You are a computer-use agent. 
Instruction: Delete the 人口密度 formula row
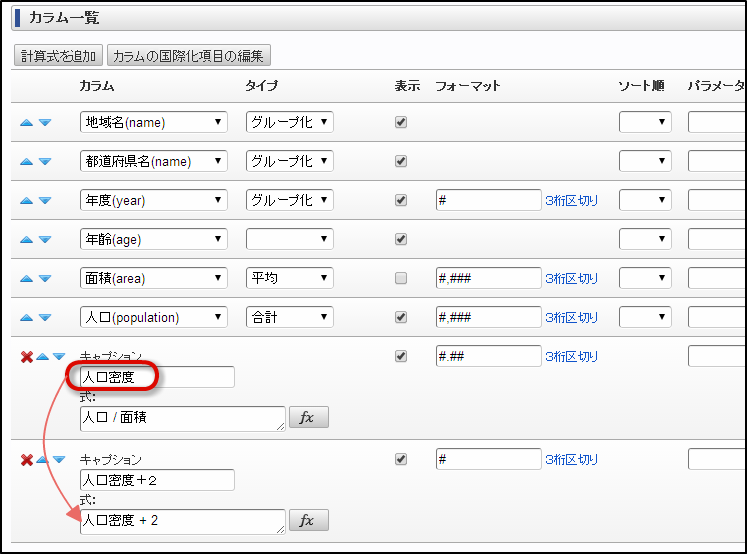point(27,357)
